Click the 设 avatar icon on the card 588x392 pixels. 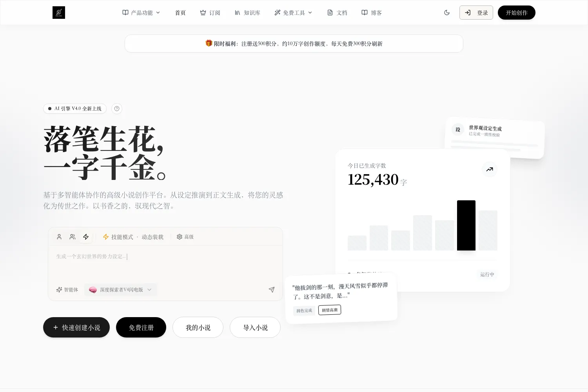458,129
